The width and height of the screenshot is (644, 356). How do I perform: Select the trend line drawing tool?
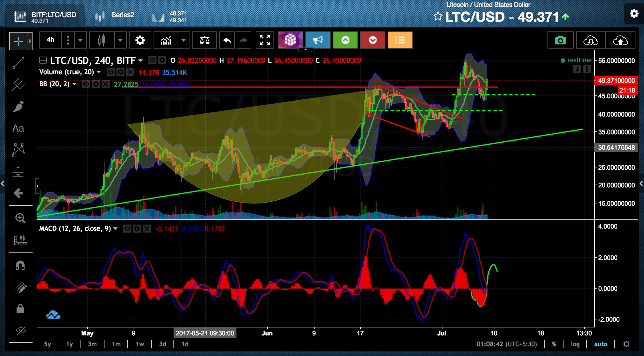pyautogui.click(x=19, y=63)
